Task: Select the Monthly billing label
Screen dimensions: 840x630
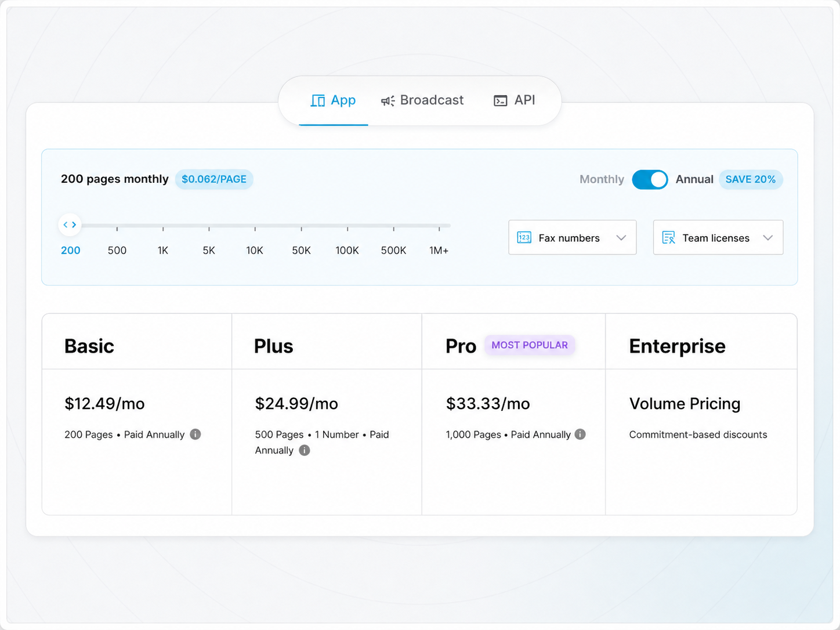Action: 602,179
